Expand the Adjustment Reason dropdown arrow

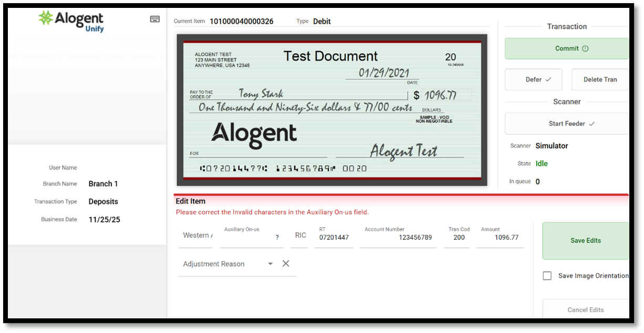(x=270, y=264)
